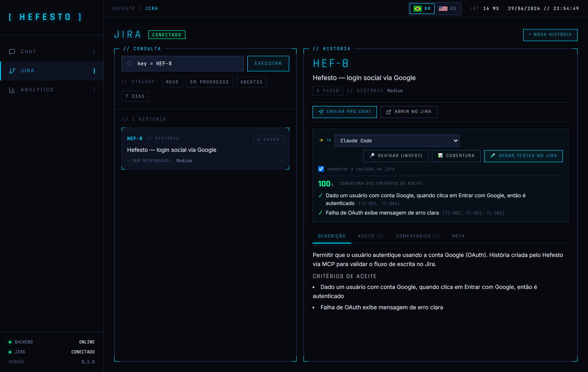Click the US flag icon
This screenshot has width=588, height=372.
tap(443, 9)
